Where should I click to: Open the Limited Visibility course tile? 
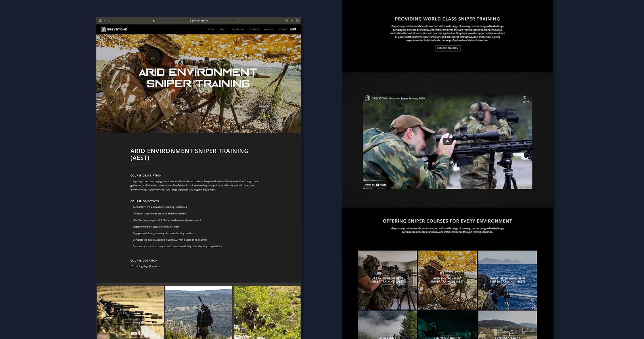click(447, 325)
